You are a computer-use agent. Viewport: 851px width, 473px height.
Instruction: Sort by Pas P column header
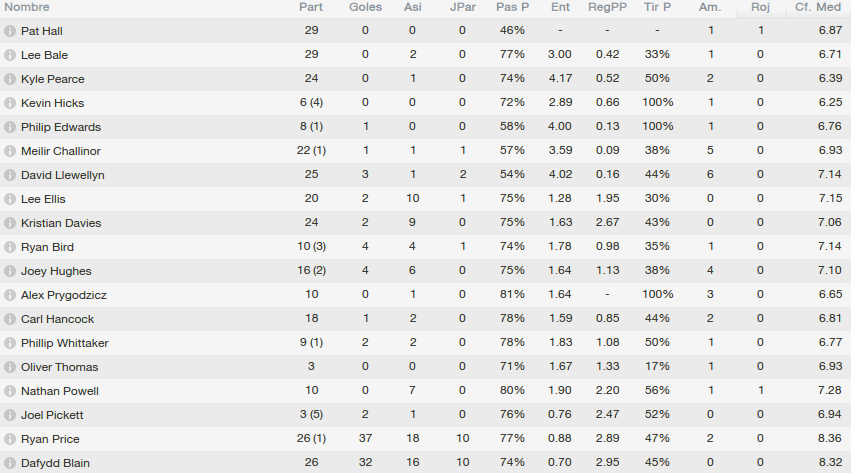[512, 7]
